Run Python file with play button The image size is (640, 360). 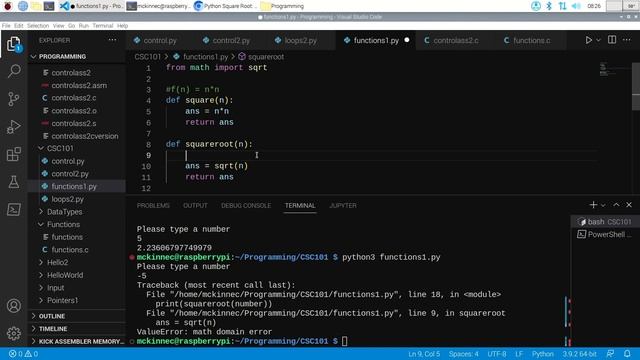tap(589, 40)
